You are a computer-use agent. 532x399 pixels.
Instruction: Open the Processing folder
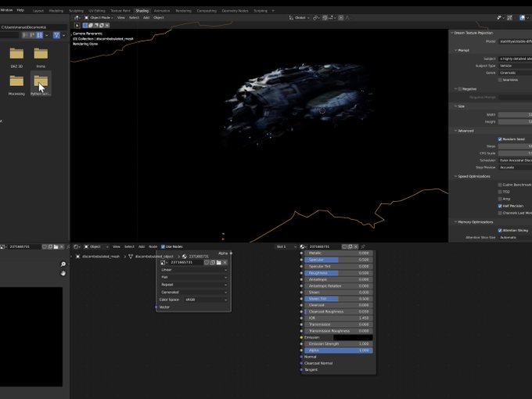click(16, 84)
